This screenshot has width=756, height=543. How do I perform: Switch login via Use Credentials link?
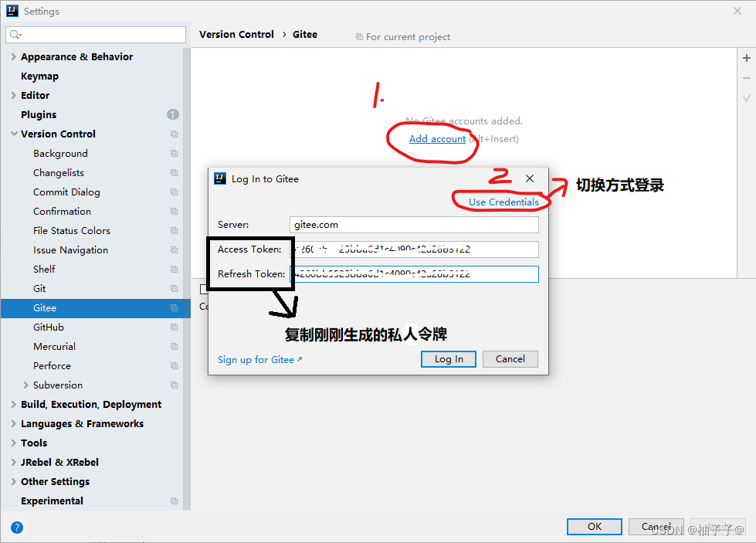[503, 202]
